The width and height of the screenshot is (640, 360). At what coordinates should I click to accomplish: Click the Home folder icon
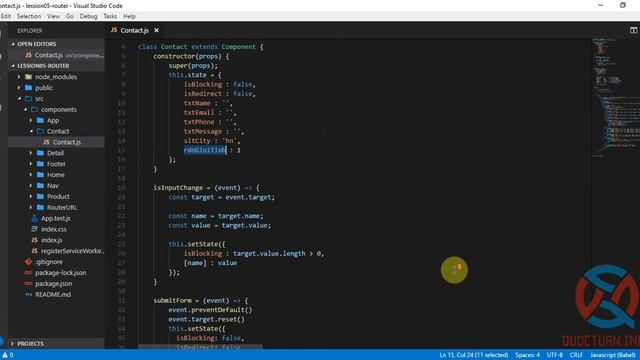pyautogui.click(x=40, y=175)
